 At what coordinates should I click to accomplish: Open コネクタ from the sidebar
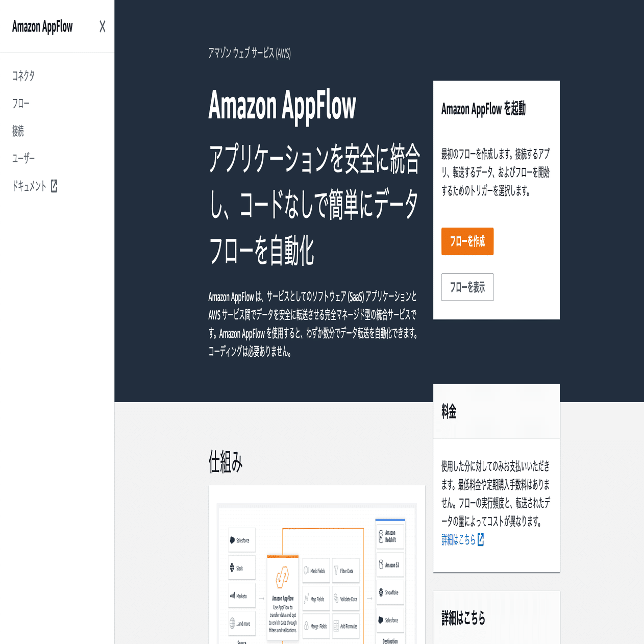(x=23, y=76)
